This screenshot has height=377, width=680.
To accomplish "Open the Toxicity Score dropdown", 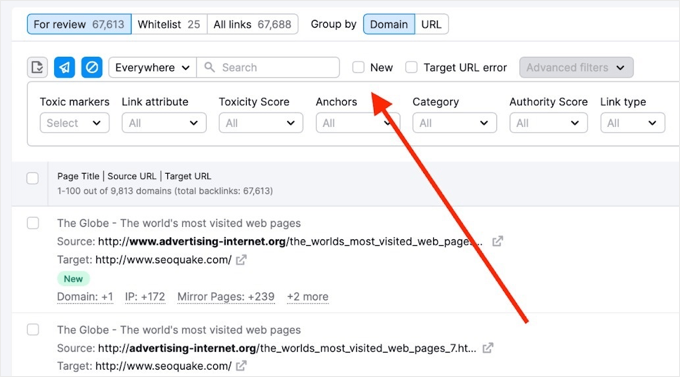I will [x=261, y=123].
